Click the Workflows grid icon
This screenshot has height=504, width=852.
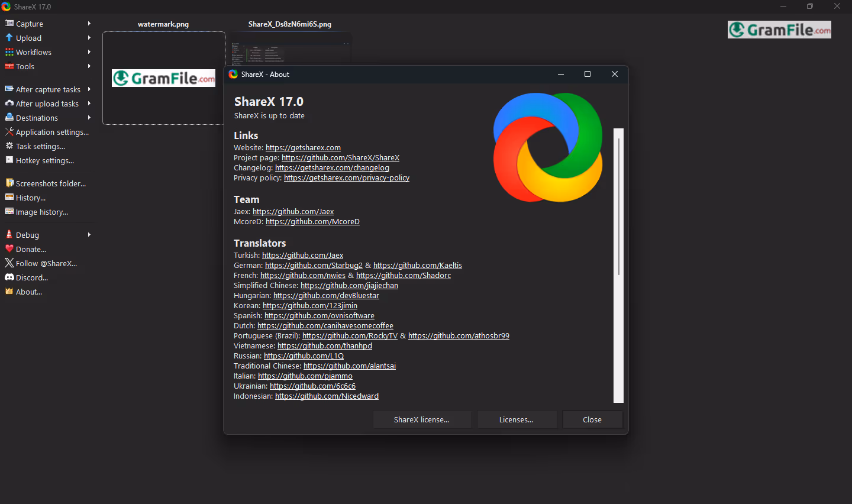click(x=9, y=52)
